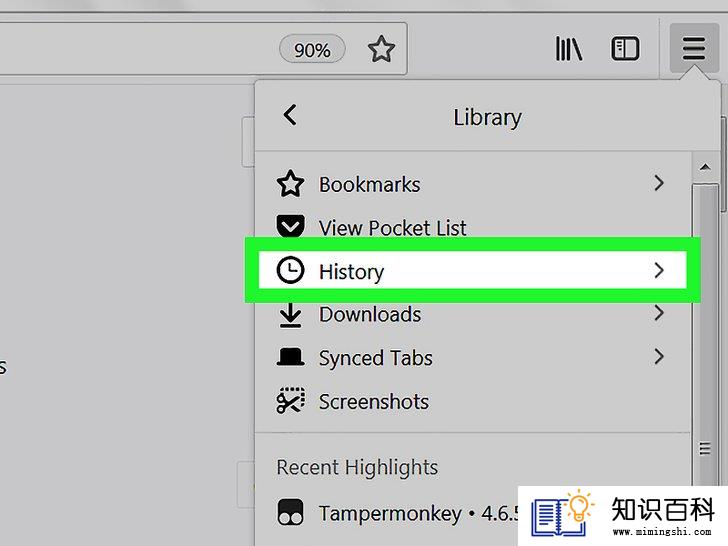Viewport: 728px width, 546px height.
Task: Click the History clock icon
Action: (x=291, y=270)
